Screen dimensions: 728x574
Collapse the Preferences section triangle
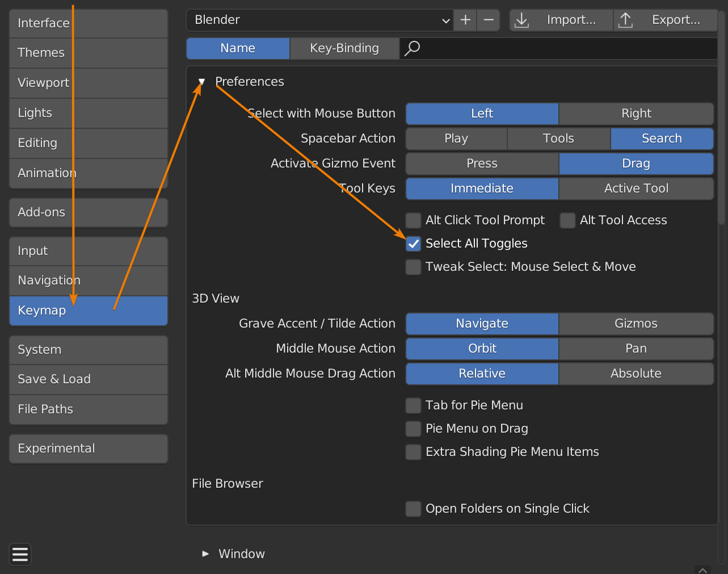[x=201, y=82]
